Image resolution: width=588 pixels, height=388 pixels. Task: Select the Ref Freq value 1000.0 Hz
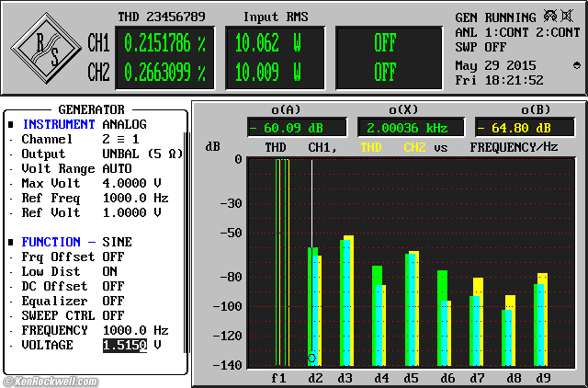tap(136, 198)
